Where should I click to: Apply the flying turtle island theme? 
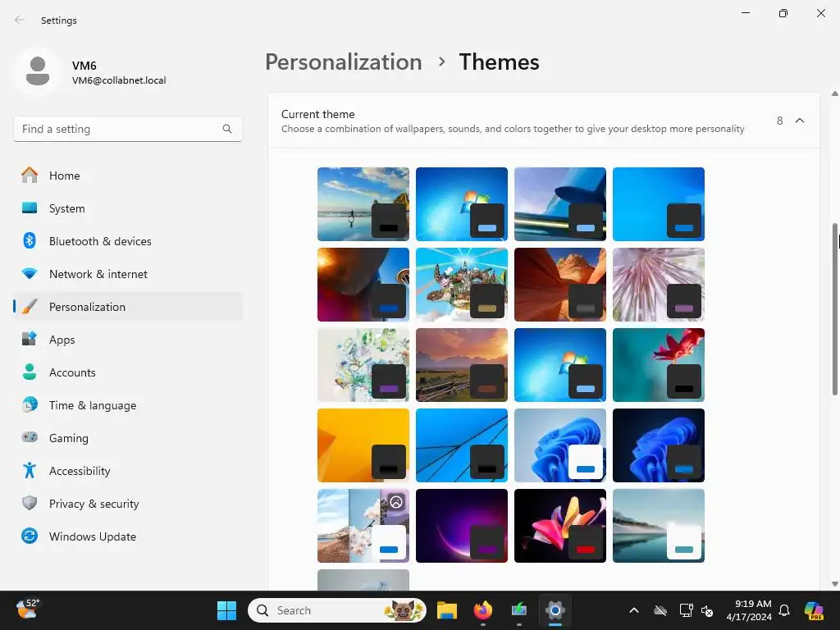coord(462,285)
